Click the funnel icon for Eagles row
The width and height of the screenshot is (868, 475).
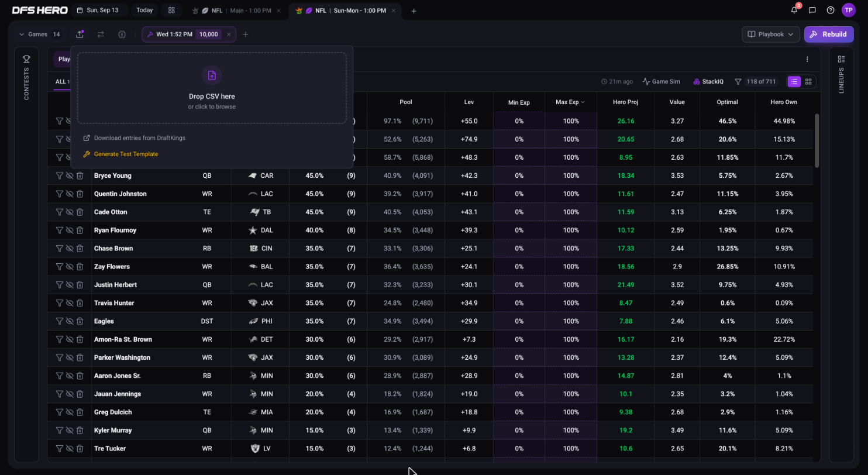pyautogui.click(x=59, y=321)
